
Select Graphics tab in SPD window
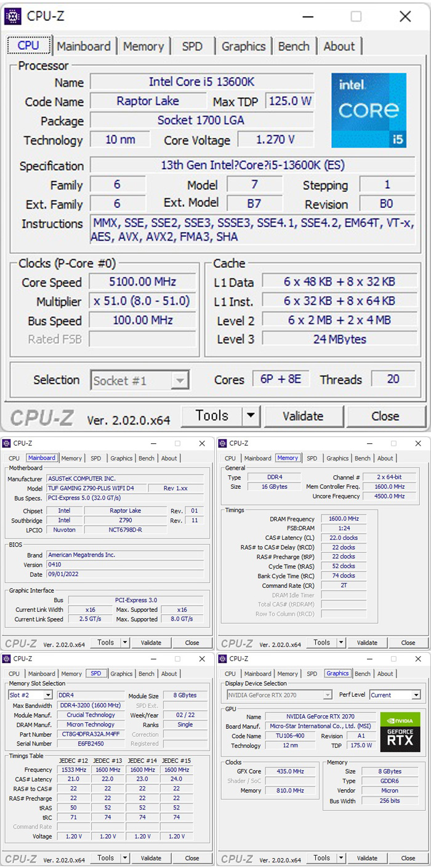(121, 674)
